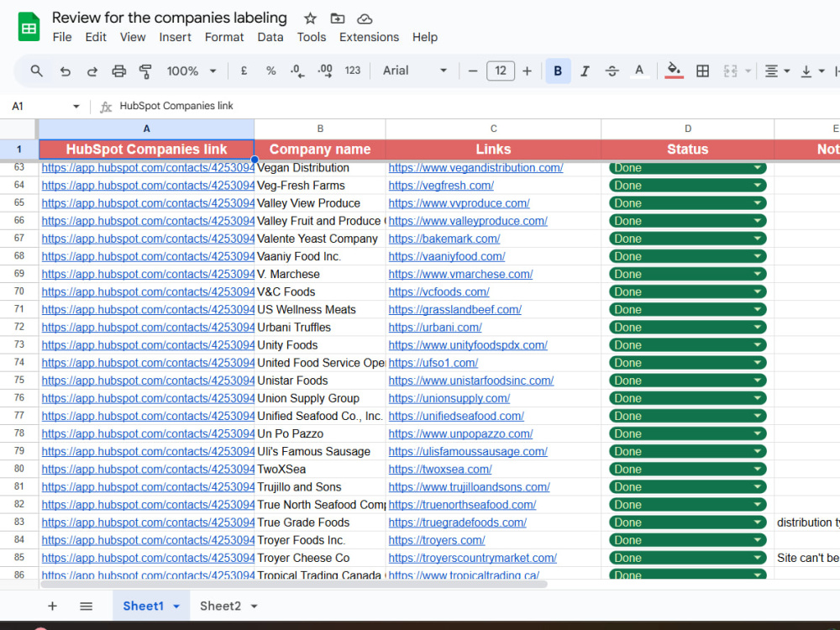Add a new sheet
Screen dimensions: 840x630
(x=52, y=606)
